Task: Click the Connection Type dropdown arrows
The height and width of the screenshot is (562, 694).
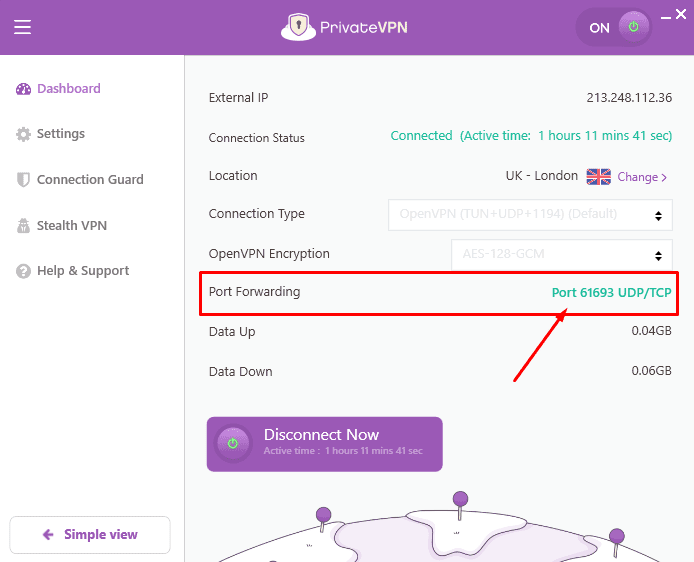Action: [658, 216]
